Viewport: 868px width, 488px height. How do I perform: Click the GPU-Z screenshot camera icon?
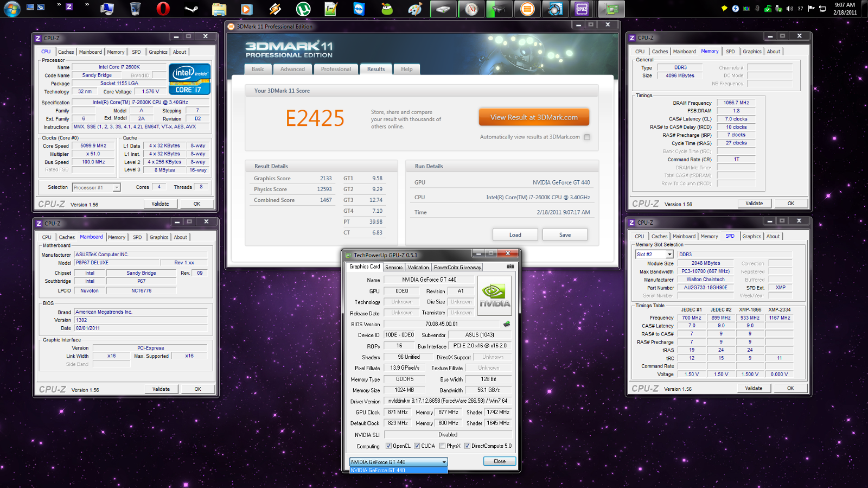click(x=510, y=267)
